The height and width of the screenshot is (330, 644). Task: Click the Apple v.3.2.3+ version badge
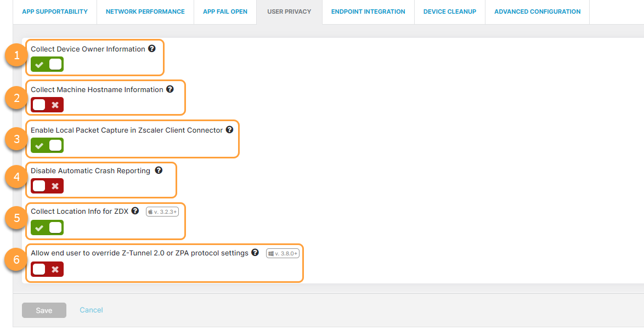[162, 211]
